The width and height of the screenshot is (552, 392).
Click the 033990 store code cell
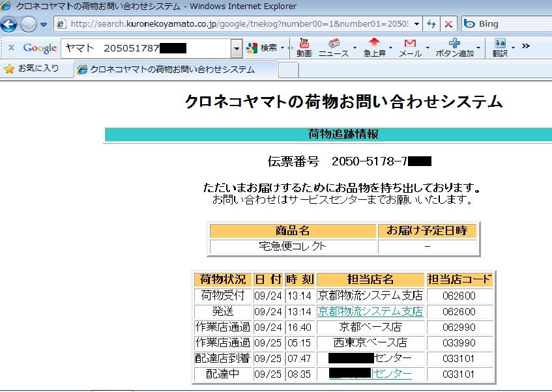459,343
